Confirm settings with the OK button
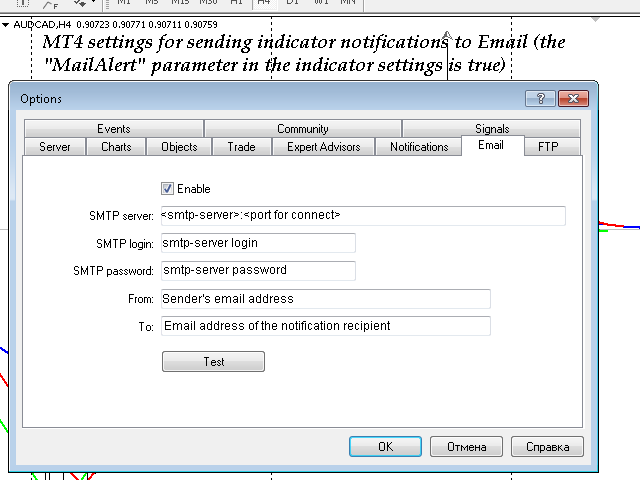Image resolution: width=640 pixels, height=480 pixels. 385,447
